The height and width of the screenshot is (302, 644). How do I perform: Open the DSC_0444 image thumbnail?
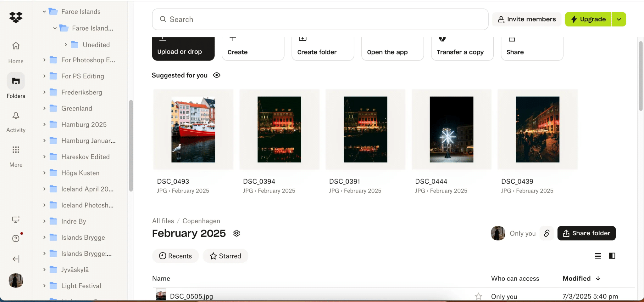451,129
